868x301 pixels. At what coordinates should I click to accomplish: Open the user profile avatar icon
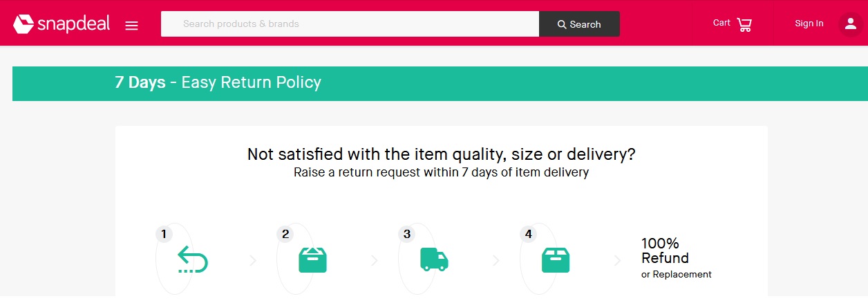(x=849, y=24)
